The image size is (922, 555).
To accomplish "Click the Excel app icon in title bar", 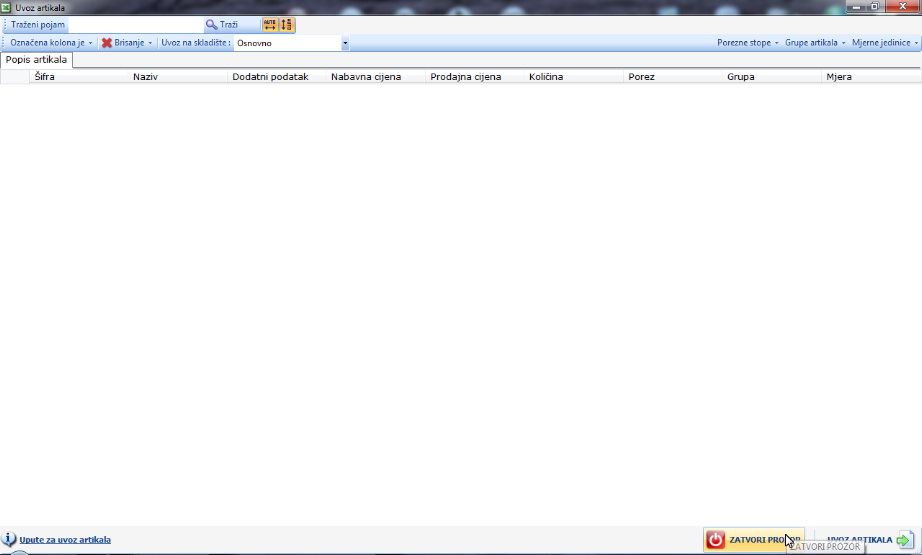I will (6, 8).
